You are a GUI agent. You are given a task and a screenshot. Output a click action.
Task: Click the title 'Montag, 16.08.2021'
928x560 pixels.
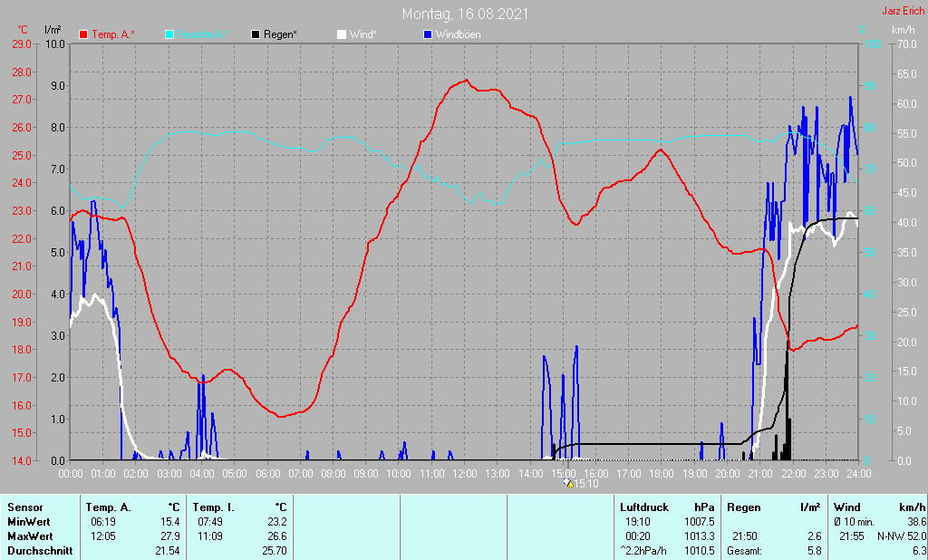(465, 14)
